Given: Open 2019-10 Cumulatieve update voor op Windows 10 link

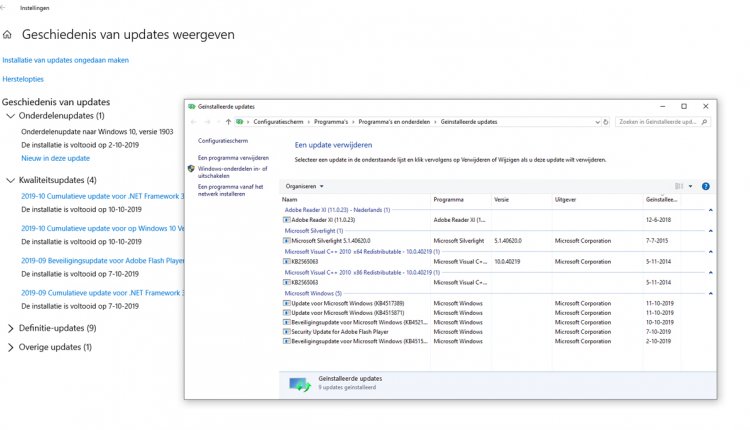Looking at the screenshot, I should click(x=102, y=229).
